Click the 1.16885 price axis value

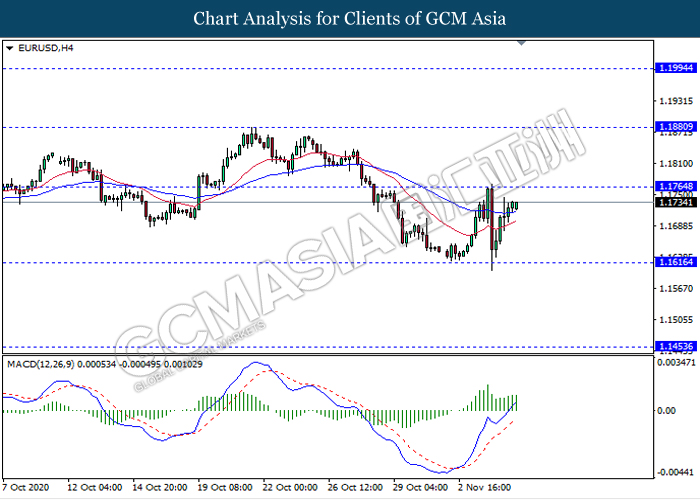[676, 226]
